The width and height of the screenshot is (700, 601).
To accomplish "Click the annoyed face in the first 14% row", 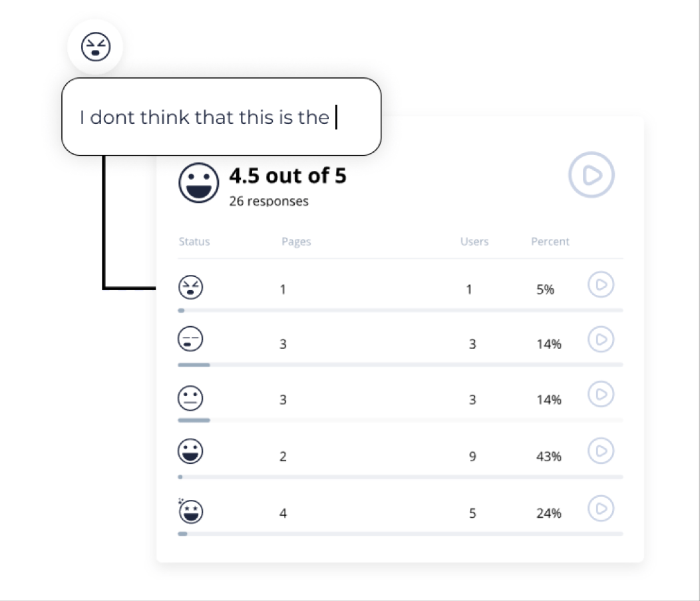I will 190,339.
